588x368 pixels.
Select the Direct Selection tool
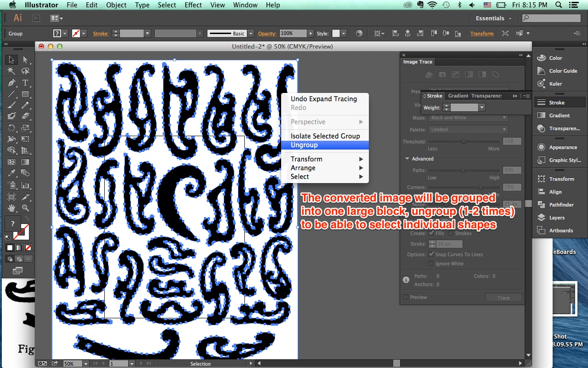[25, 60]
